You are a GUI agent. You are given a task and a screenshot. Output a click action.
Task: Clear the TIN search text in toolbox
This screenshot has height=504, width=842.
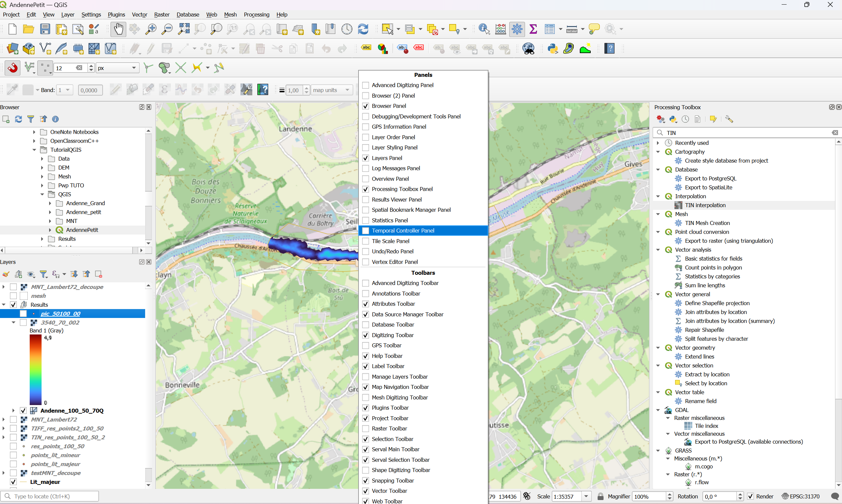coord(835,133)
